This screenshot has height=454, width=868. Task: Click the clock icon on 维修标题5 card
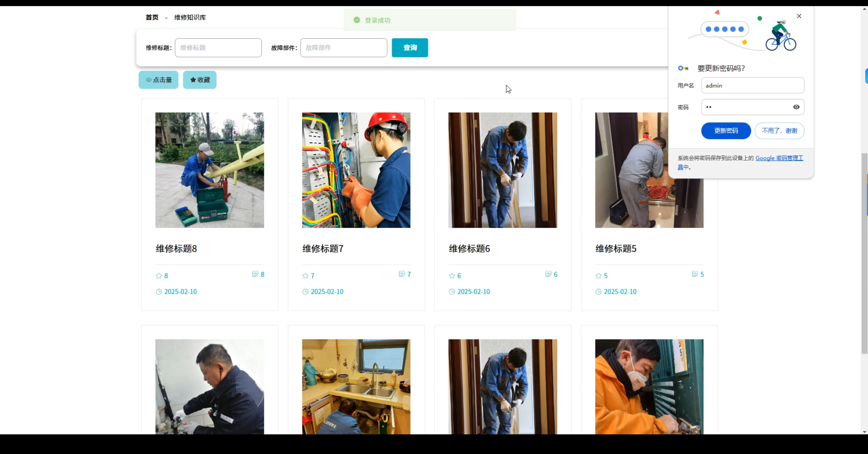pos(598,292)
